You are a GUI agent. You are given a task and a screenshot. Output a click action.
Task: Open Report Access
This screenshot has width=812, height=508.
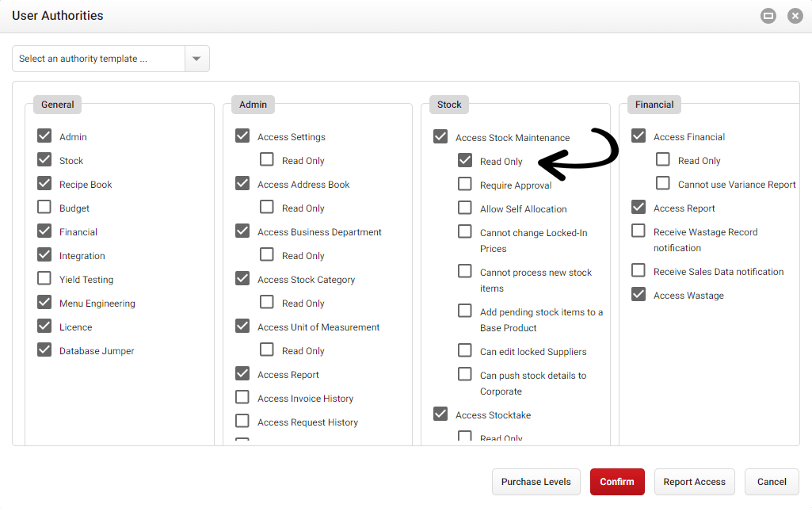tap(694, 482)
